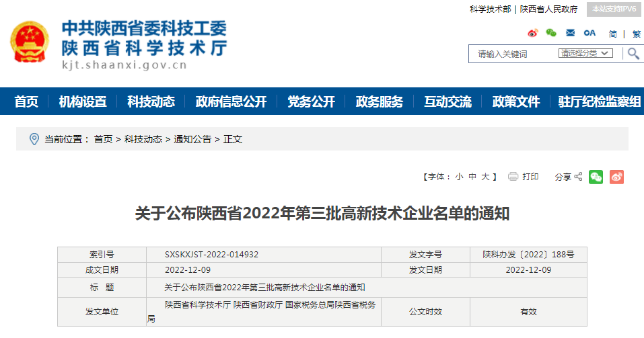
Task: Share article via green WeChat icon
Action: 596,177
